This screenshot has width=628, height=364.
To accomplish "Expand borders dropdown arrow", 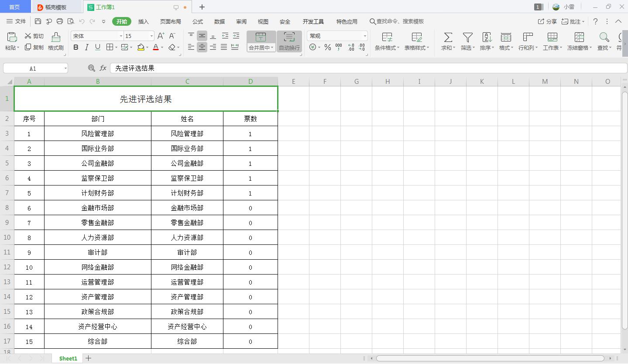I will click(116, 47).
